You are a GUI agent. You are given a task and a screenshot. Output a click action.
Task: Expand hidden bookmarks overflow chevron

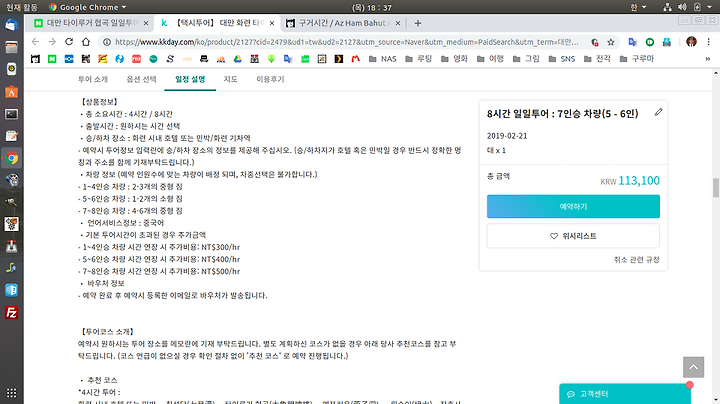point(708,59)
